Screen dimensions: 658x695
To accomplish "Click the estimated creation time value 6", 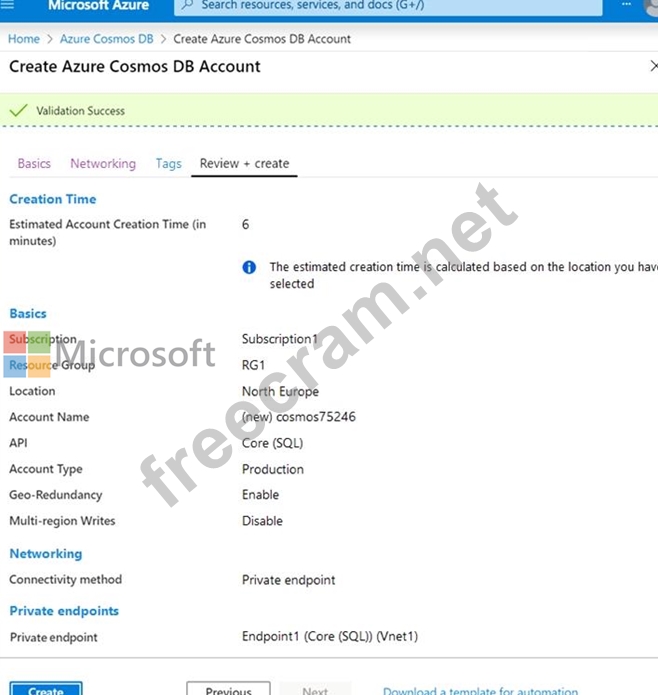I will tap(245, 224).
